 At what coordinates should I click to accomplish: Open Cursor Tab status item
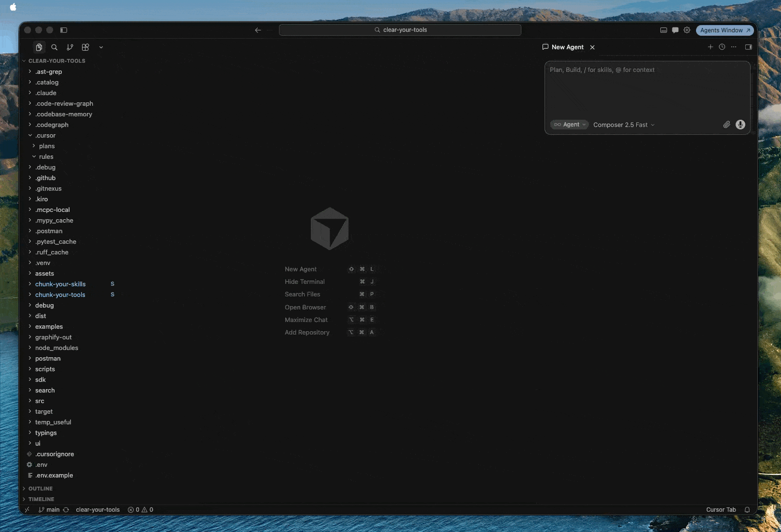point(721,510)
